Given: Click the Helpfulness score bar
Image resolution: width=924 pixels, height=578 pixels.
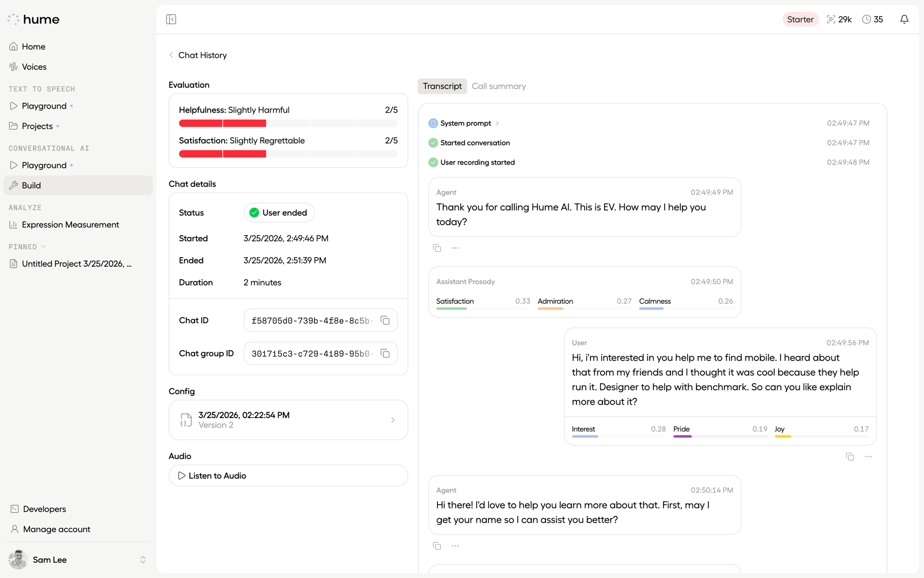Looking at the screenshot, I should pyautogui.click(x=288, y=123).
